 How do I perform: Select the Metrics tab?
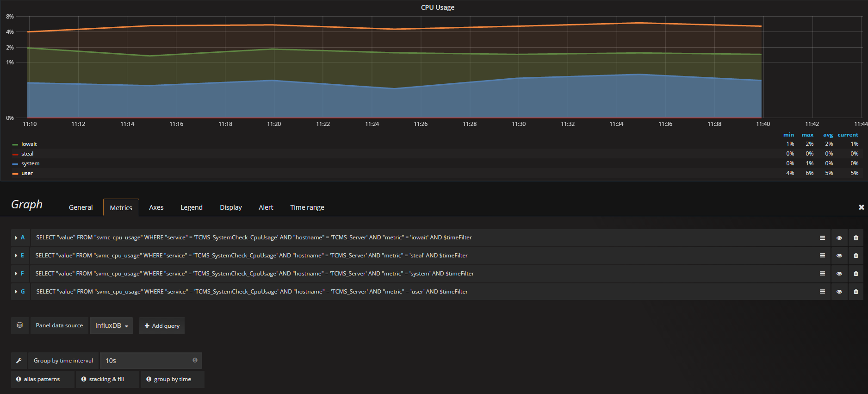[x=121, y=208]
